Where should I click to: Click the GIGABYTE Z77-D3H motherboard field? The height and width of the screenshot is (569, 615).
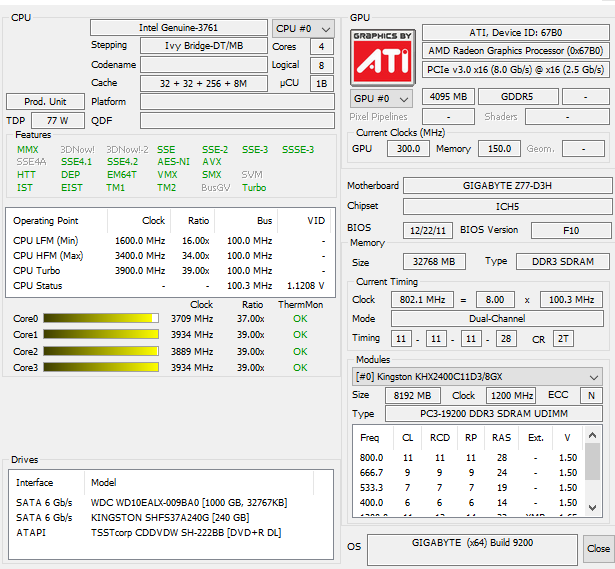point(507,185)
